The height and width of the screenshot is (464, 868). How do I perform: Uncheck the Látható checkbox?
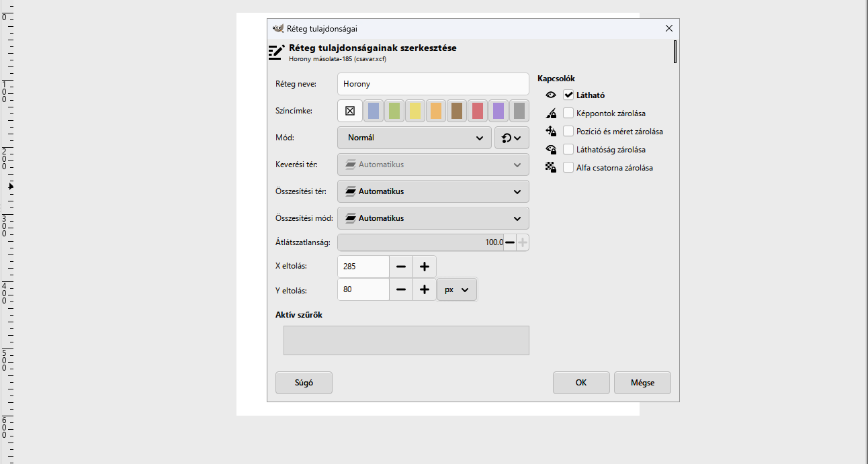pyautogui.click(x=568, y=95)
